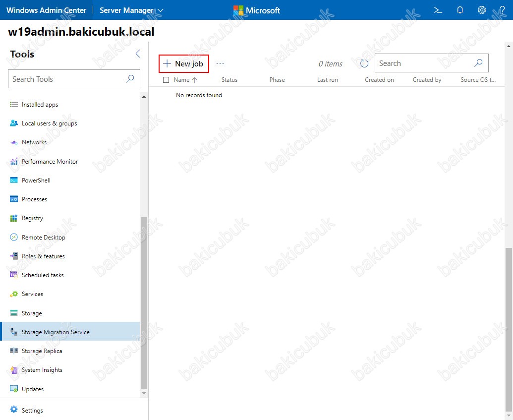Open the more options ellipsis menu

click(220, 63)
